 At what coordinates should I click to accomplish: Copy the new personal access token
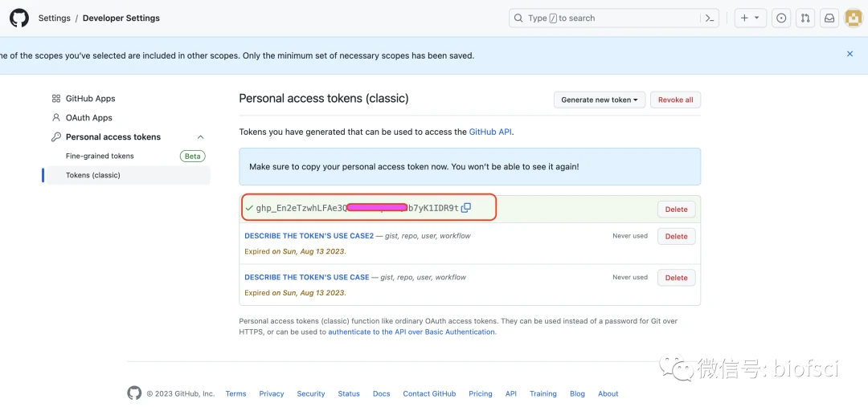(466, 208)
